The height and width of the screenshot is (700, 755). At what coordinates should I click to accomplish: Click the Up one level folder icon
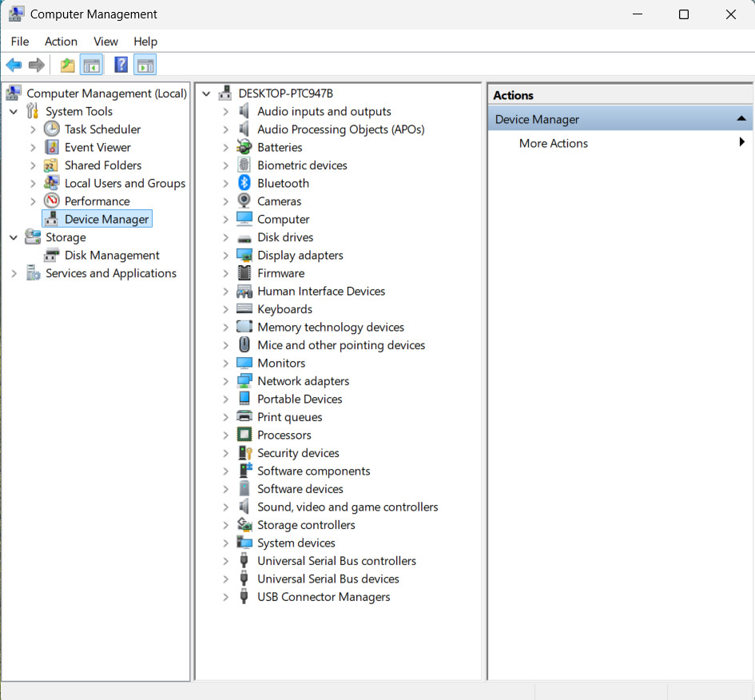pos(67,65)
